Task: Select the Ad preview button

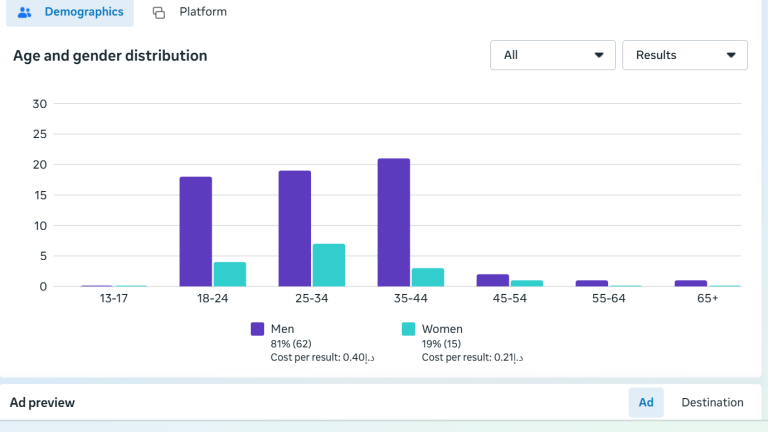Action: (x=646, y=402)
